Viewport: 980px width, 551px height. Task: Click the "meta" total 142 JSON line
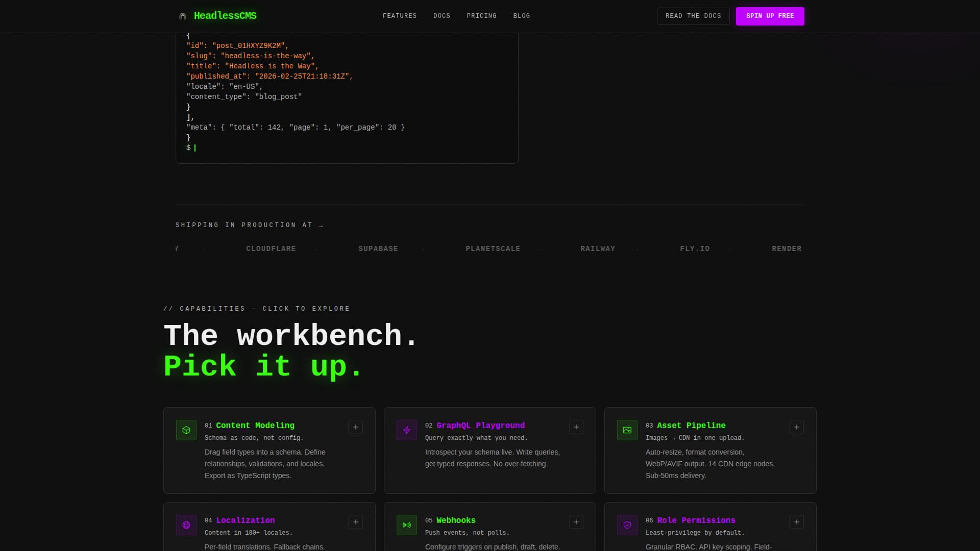(x=296, y=128)
